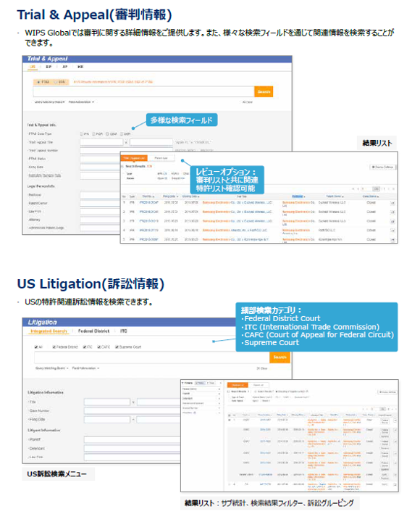Open detail icon for first trial result row
This screenshot has width=420, height=522.
coord(392,203)
